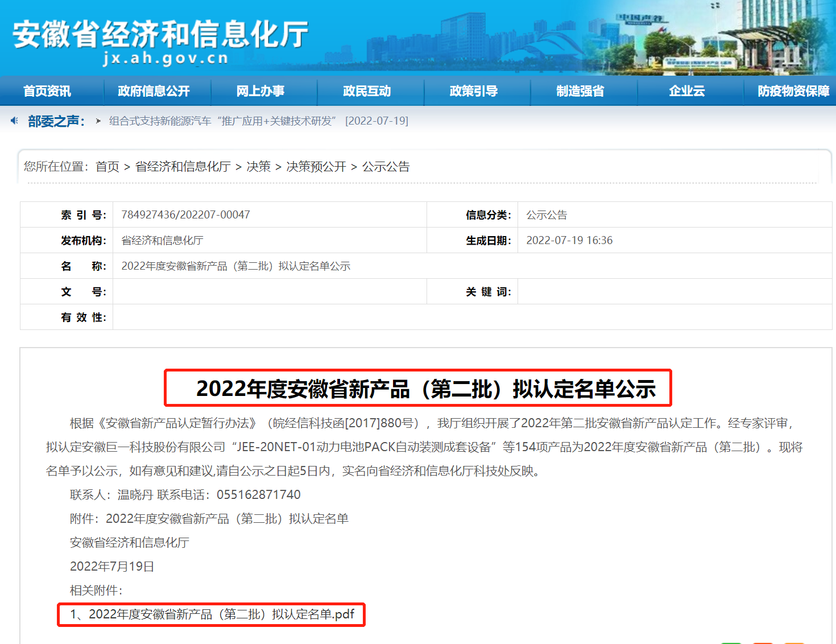Download the 拟认定名单.pdf attachment
836x644 pixels.
pos(212,614)
